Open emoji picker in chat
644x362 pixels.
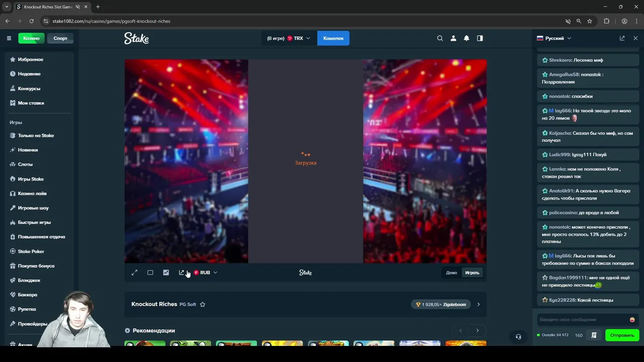(632, 320)
